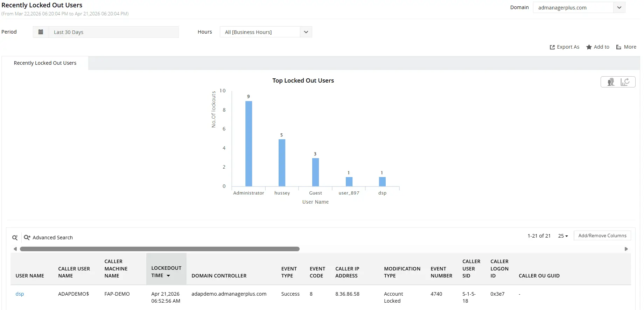Sort by CALLER LOGON ID column

[499, 269]
